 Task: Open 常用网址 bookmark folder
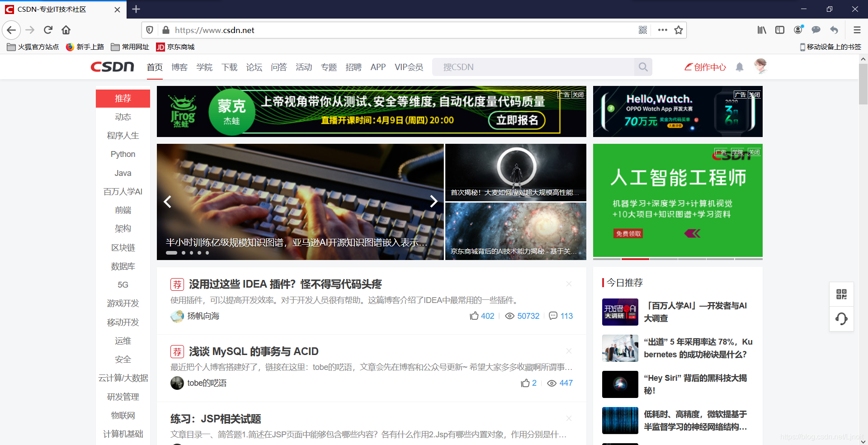coord(130,47)
